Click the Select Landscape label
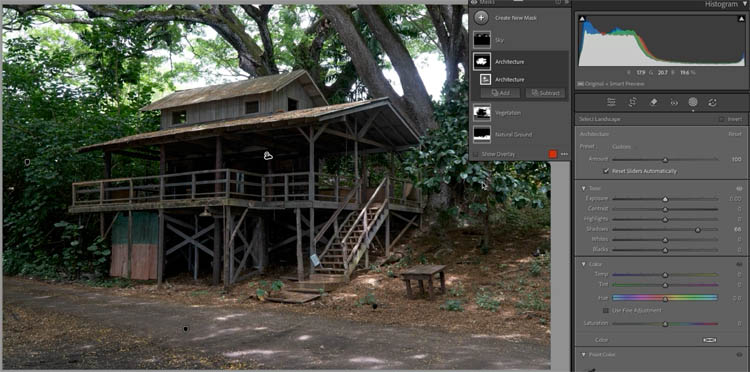This screenshot has width=750, height=372. [x=599, y=119]
